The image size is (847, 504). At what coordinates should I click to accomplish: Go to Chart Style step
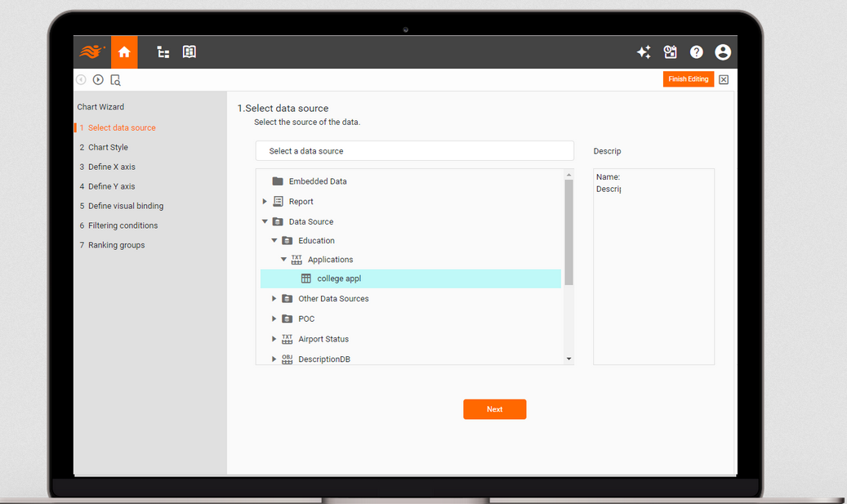[108, 147]
